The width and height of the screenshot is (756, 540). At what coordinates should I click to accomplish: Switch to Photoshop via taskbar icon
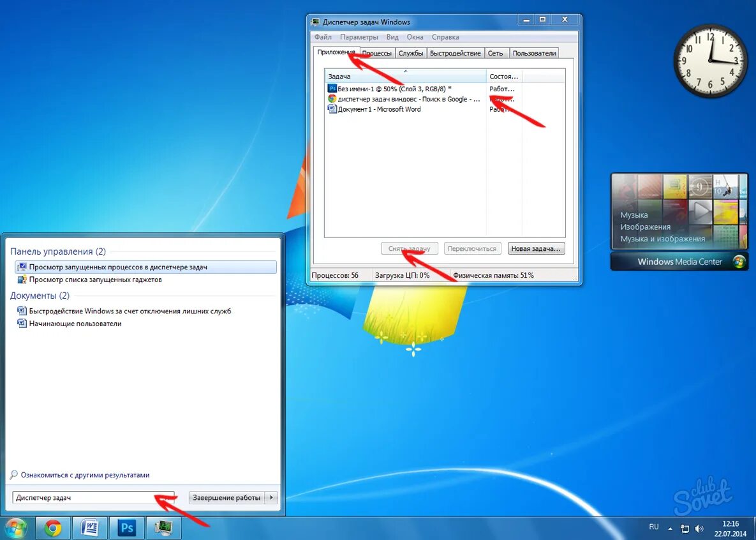pyautogui.click(x=128, y=529)
